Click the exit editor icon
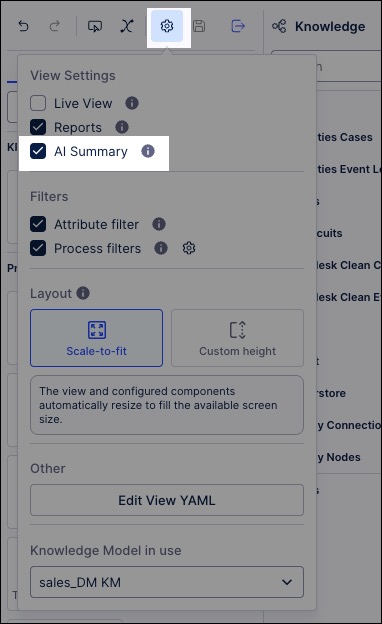 point(238,26)
